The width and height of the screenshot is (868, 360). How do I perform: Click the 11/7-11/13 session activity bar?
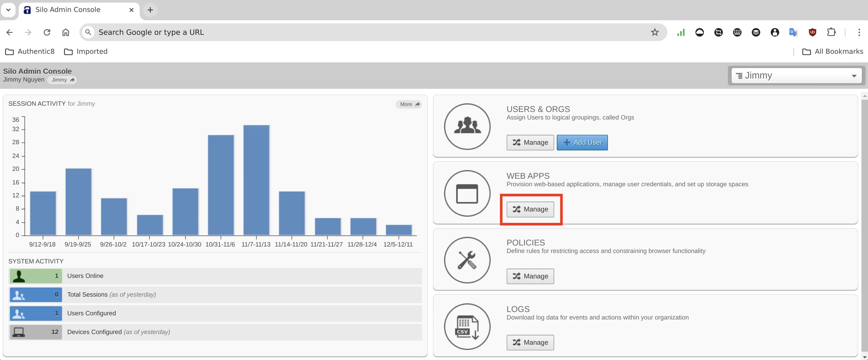[256, 180]
